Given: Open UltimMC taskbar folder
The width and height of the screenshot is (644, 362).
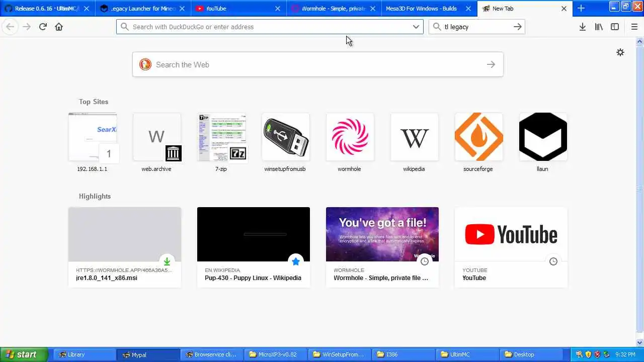Looking at the screenshot, I should 468,354.
